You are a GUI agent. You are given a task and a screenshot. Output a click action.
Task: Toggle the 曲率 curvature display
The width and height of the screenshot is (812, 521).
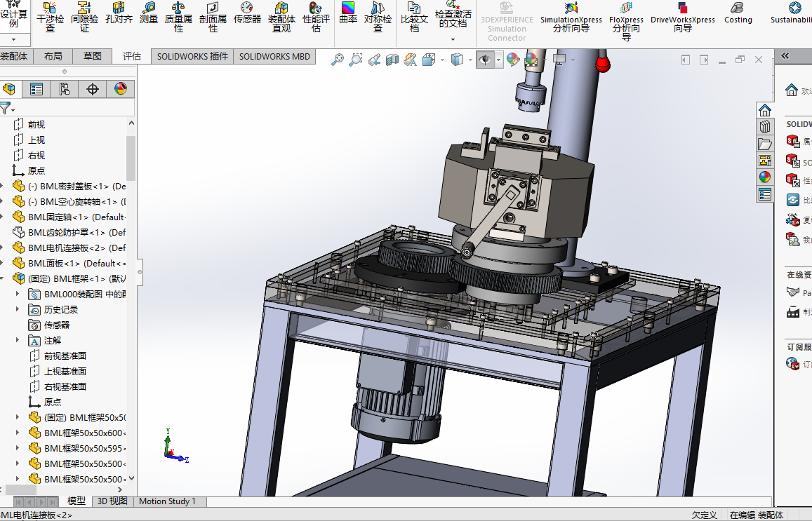tap(348, 14)
